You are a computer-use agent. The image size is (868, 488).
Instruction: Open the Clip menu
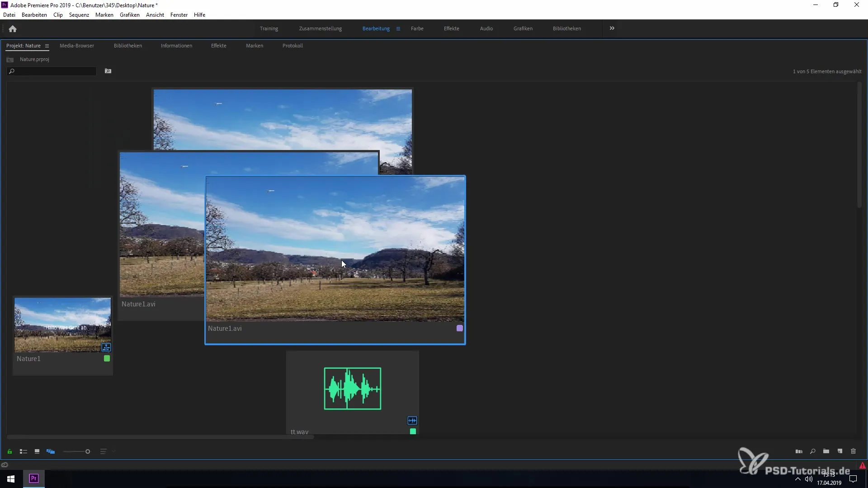58,15
